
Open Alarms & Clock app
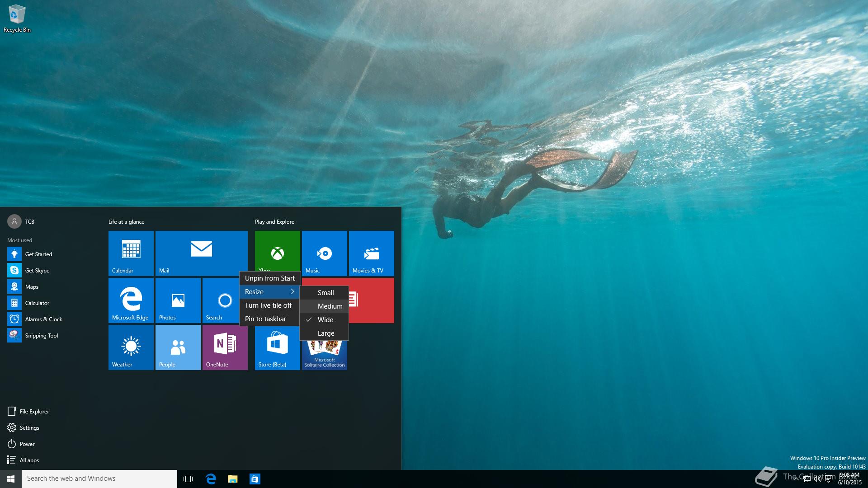coord(51,319)
